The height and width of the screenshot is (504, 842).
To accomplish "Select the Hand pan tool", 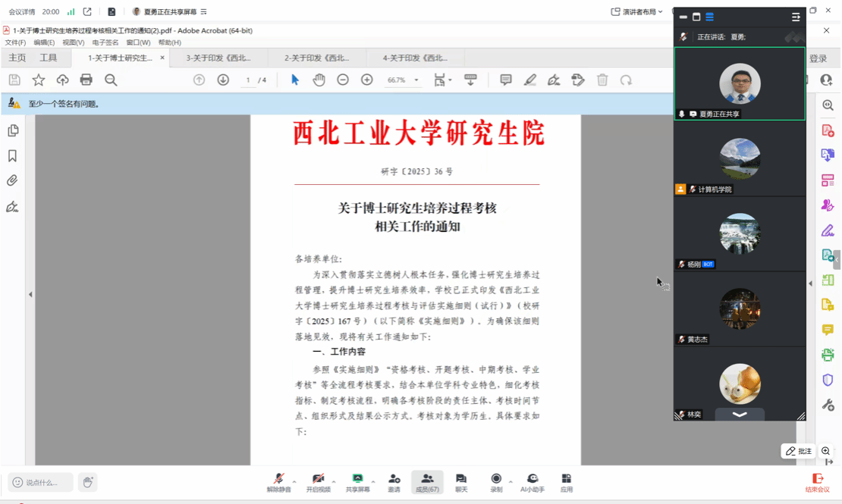I will point(319,80).
